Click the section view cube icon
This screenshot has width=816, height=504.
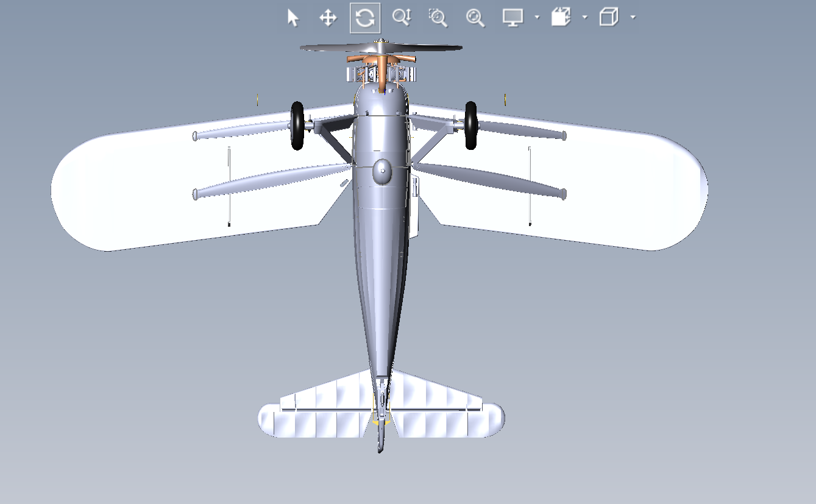coord(561,17)
